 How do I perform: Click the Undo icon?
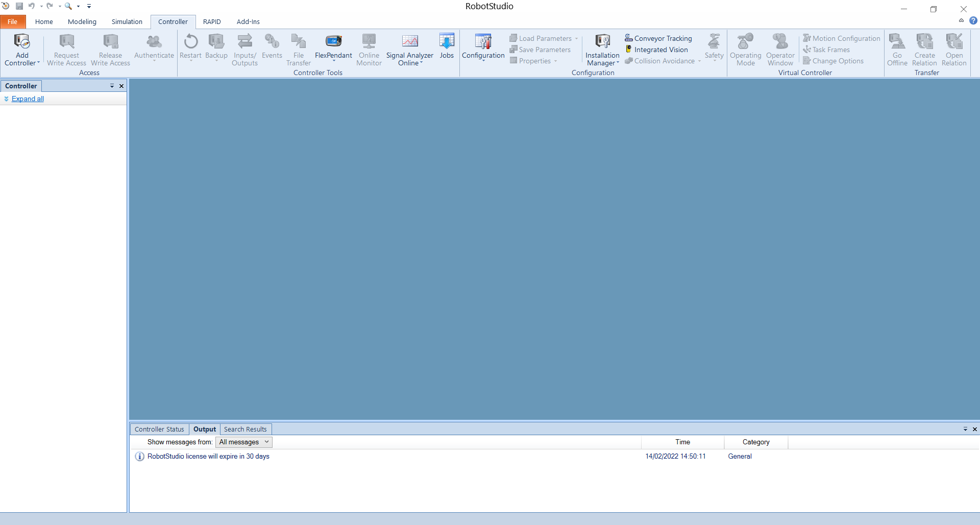coord(32,6)
